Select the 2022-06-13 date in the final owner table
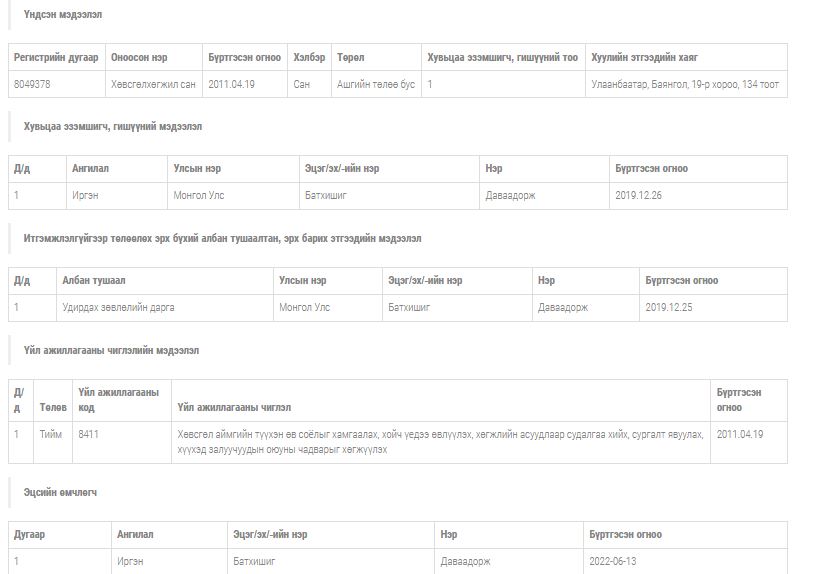 612,562
